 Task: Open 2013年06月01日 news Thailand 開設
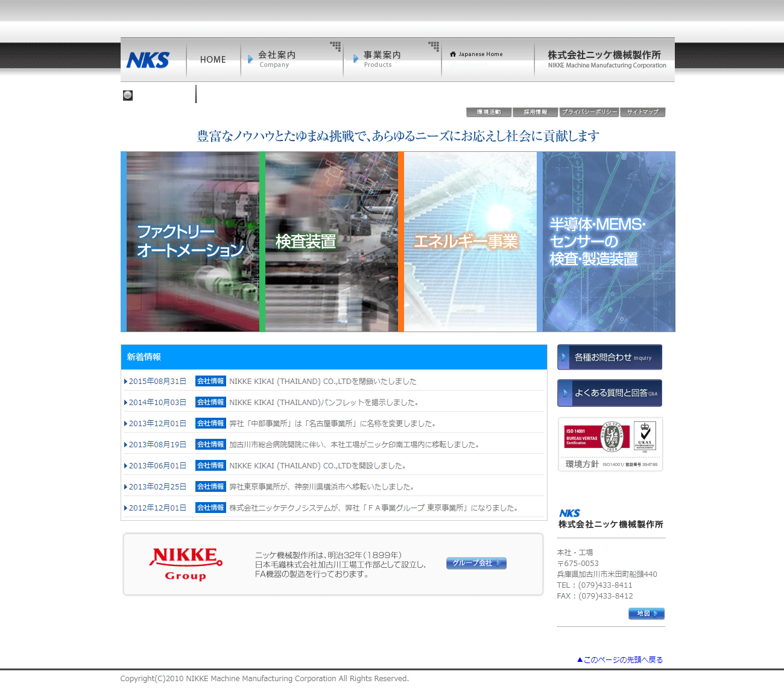pyautogui.click(x=317, y=466)
